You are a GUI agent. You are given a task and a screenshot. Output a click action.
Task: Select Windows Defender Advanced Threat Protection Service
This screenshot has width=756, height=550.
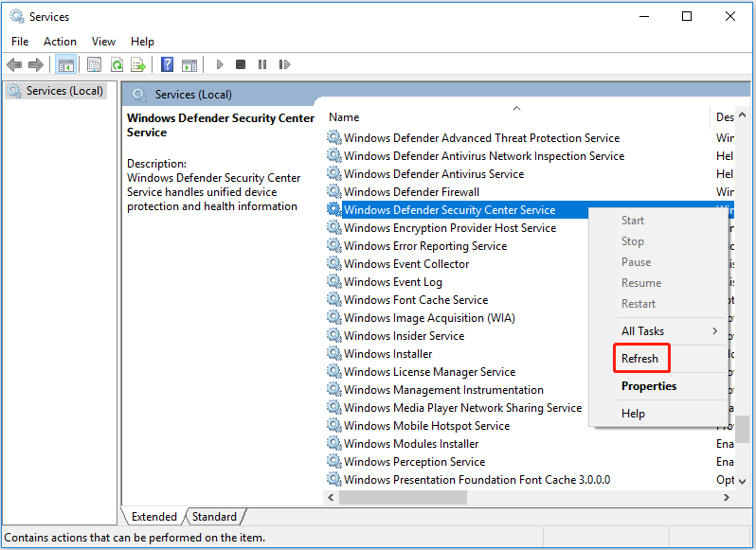coord(481,138)
